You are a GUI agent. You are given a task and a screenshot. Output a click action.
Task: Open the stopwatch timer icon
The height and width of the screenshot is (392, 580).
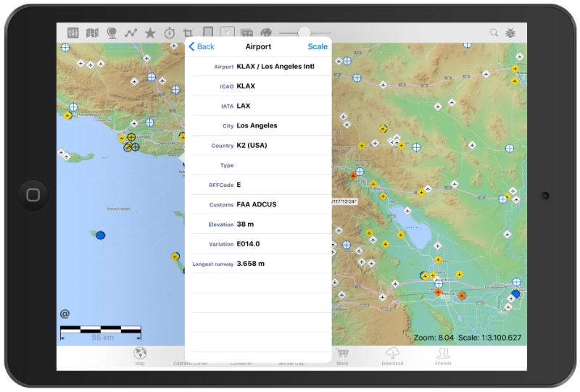pos(170,33)
